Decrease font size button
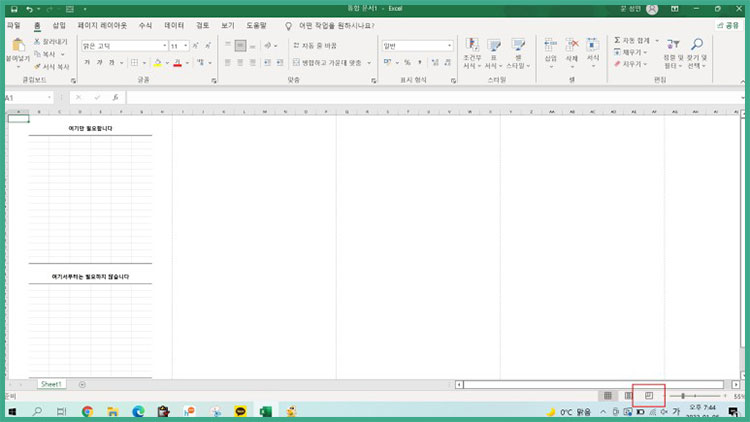750x422 pixels. 208,46
